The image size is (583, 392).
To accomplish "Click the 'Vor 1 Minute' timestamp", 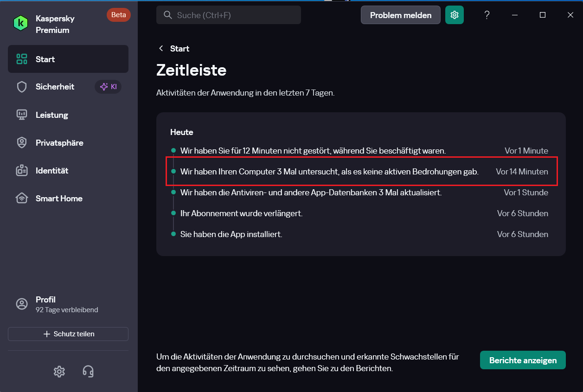I will pos(526,151).
